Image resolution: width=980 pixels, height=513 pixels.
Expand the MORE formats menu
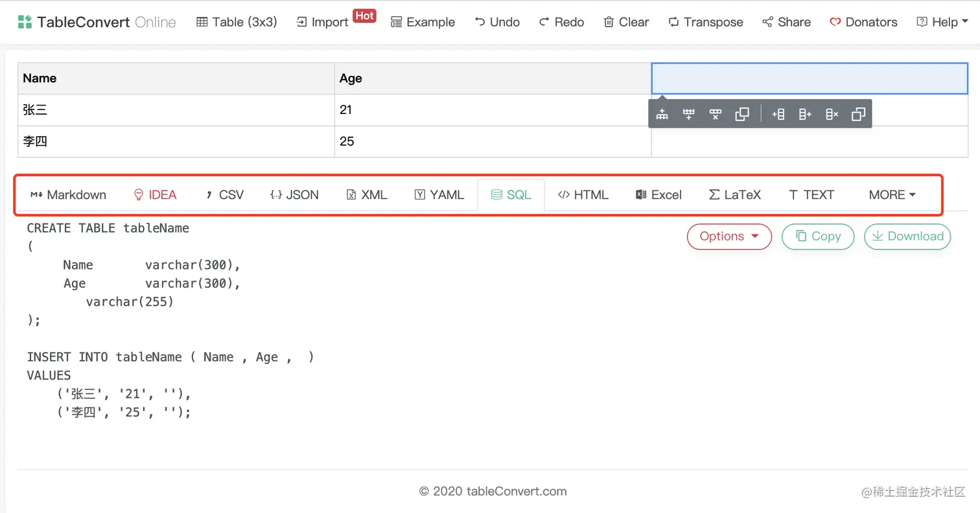pos(891,194)
